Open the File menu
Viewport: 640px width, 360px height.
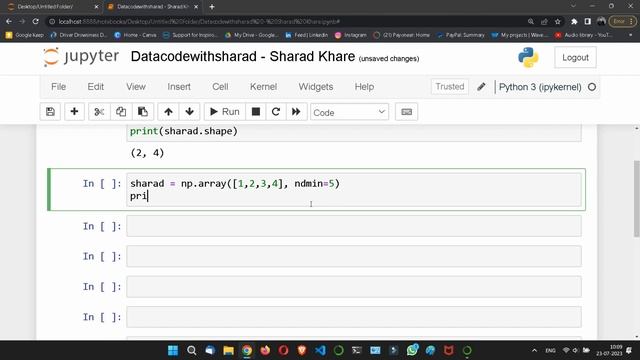[58, 87]
